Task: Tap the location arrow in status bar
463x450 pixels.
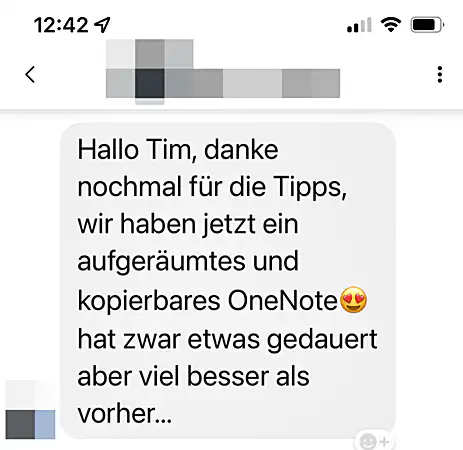Action: pyautogui.click(x=102, y=25)
